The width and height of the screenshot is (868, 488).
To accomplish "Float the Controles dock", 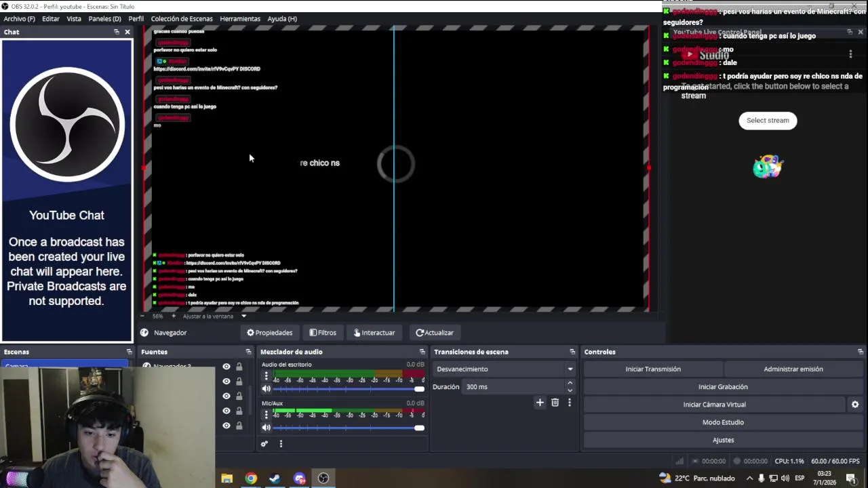I will pos(861,352).
